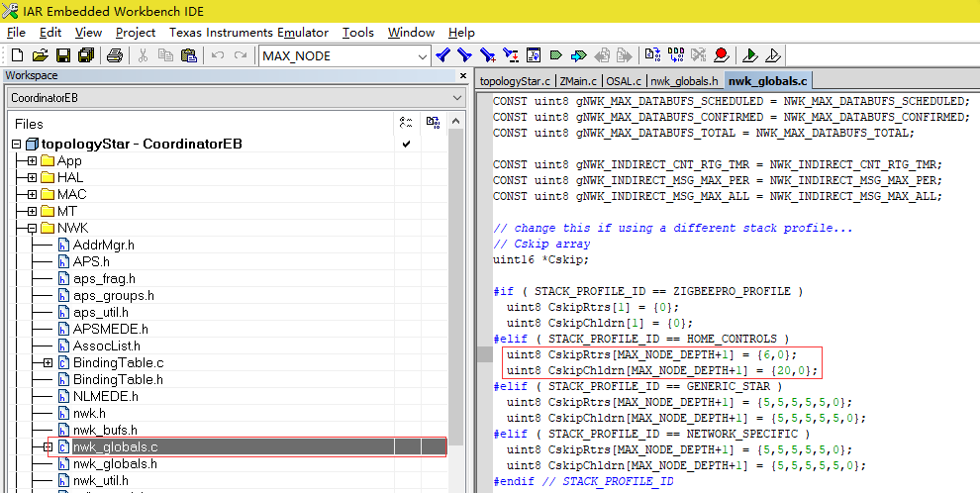Open the MAX_NODE search box dropdown
This screenshot has height=493, width=980.
pos(423,55)
